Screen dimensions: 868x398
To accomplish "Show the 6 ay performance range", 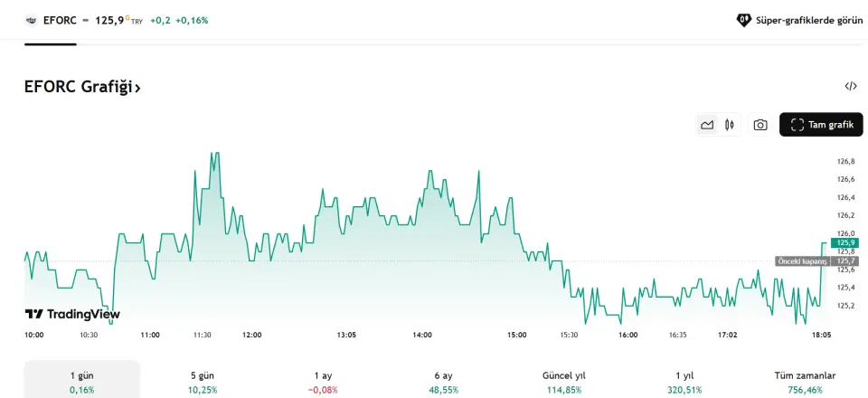I will (443, 382).
